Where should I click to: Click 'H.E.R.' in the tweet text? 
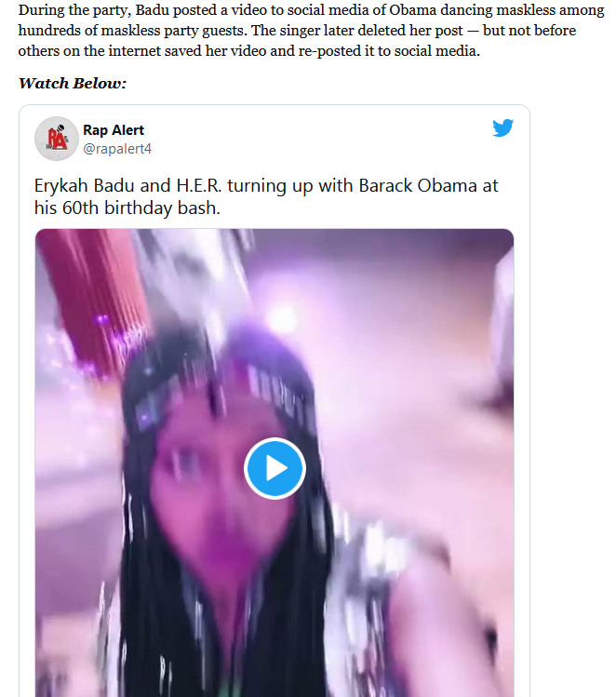(199, 185)
